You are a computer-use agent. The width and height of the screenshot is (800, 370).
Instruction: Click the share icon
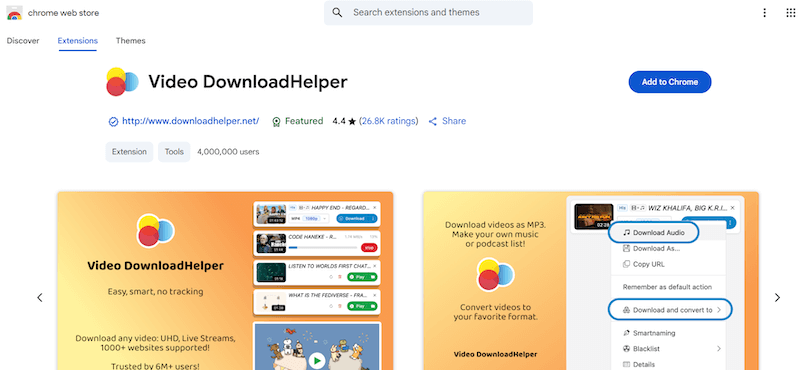coord(433,121)
